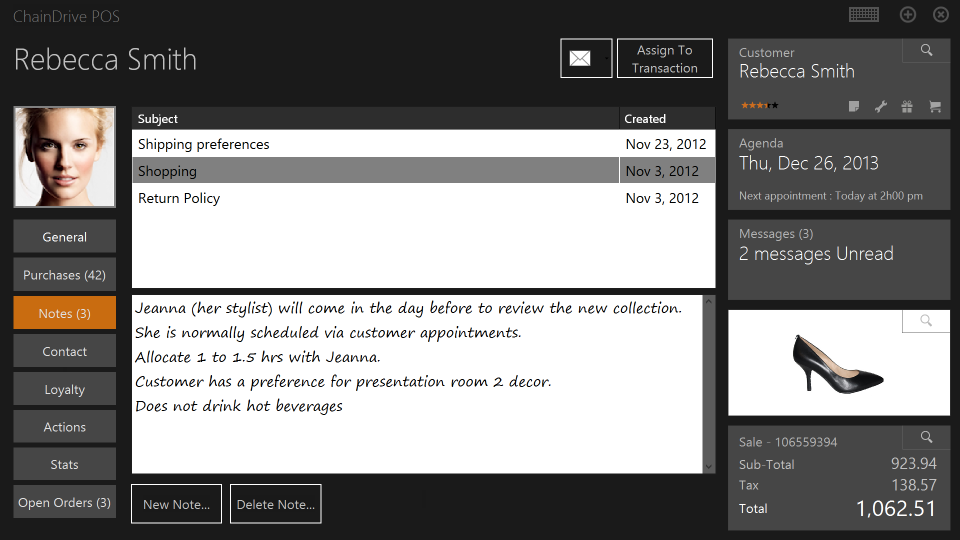Image resolution: width=960 pixels, height=540 pixels.
Task: Show the Actions tab
Action: pos(64,427)
